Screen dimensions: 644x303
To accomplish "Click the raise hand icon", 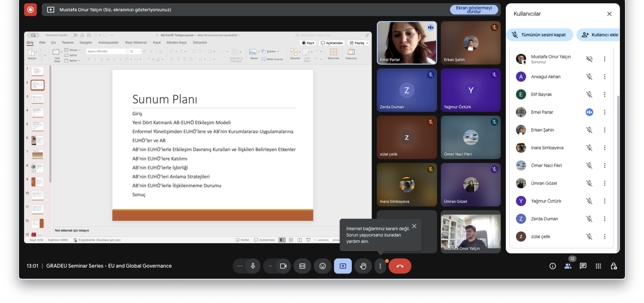I will click(363, 266).
